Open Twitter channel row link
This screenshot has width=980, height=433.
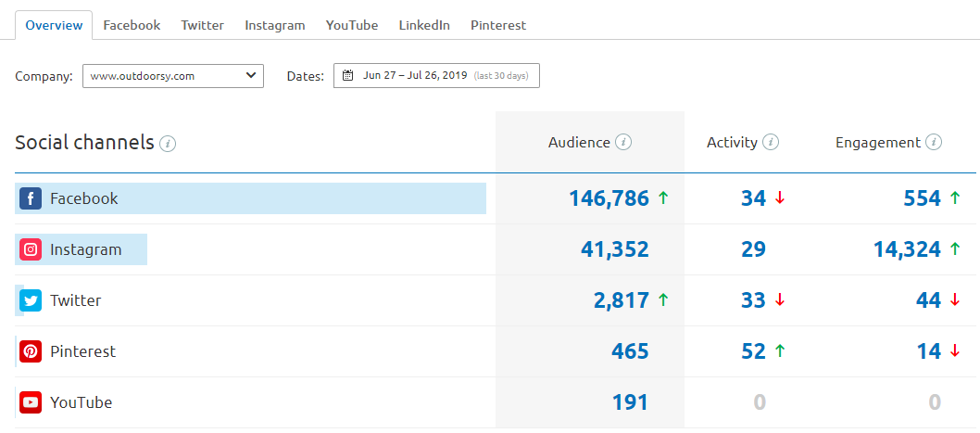[x=76, y=300]
